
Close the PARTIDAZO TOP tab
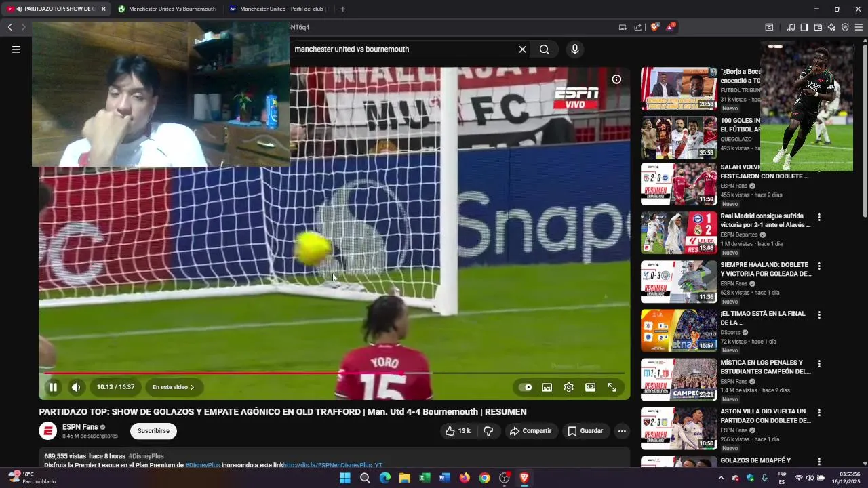(103, 9)
